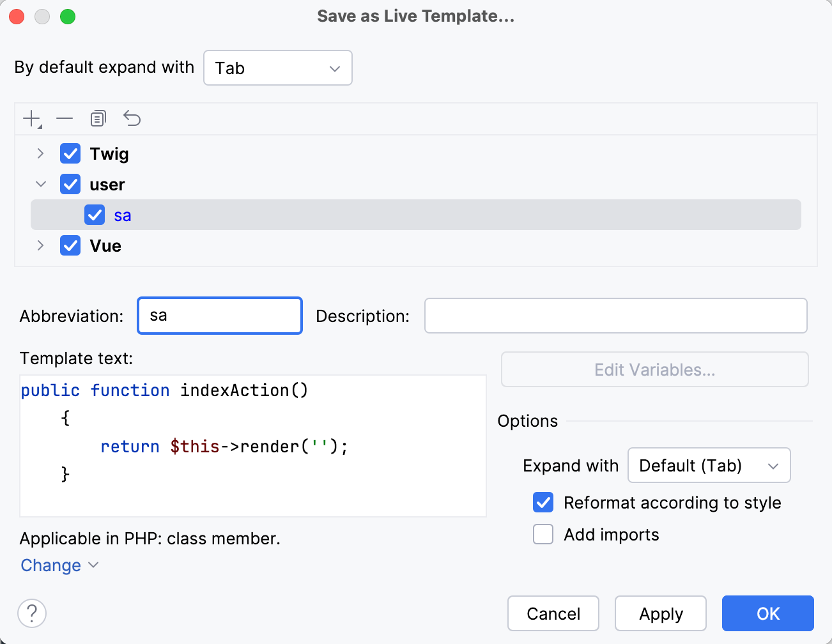Uncheck the Twig template group
Image resolution: width=832 pixels, height=644 pixels.
(x=70, y=153)
